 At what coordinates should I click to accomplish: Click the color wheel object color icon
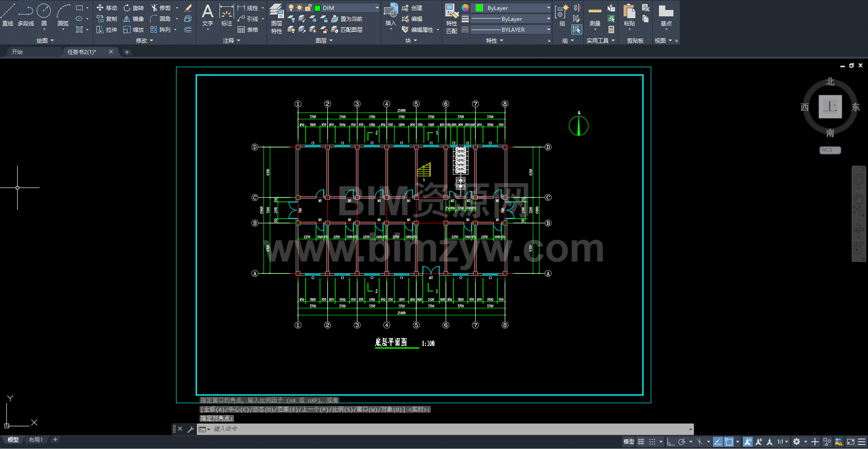[x=465, y=8]
